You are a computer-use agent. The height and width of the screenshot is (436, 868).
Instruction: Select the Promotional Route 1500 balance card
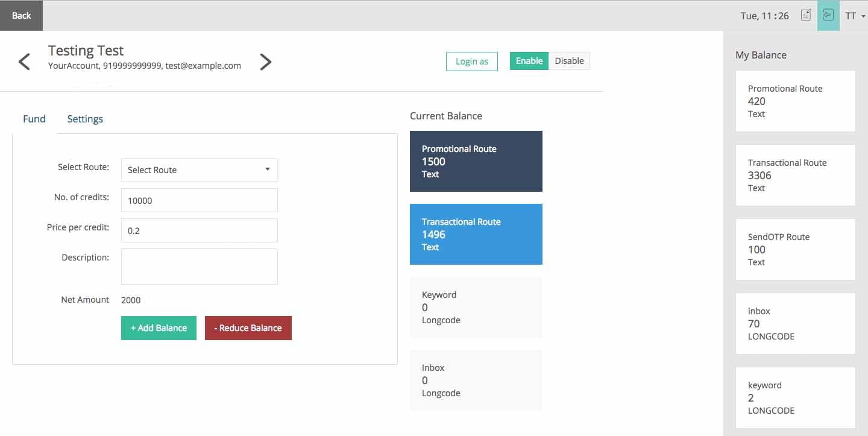(476, 162)
